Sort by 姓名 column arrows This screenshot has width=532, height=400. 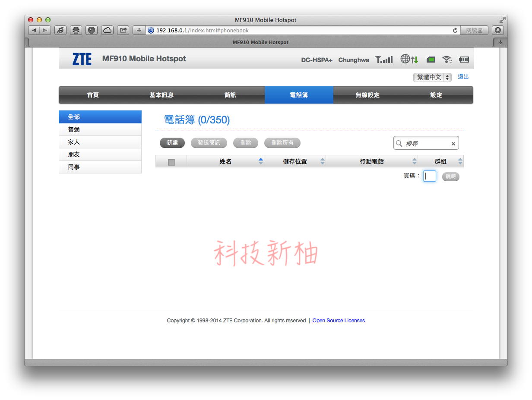[261, 161]
